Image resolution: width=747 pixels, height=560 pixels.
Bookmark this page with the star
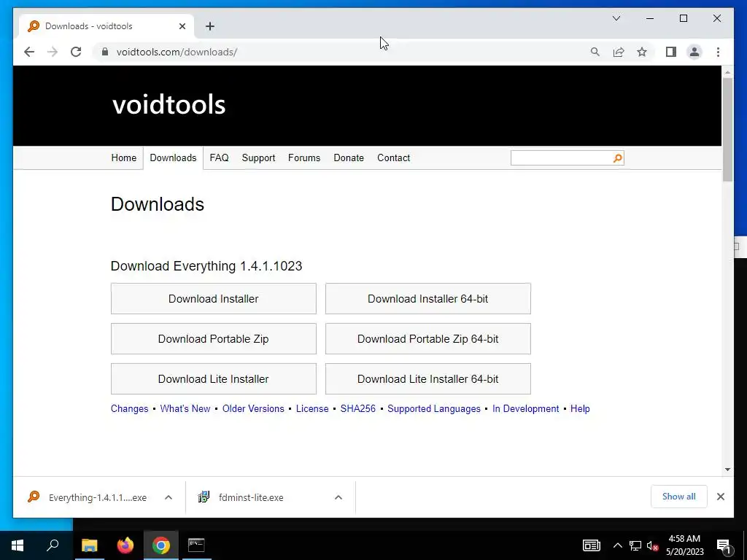pos(642,52)
